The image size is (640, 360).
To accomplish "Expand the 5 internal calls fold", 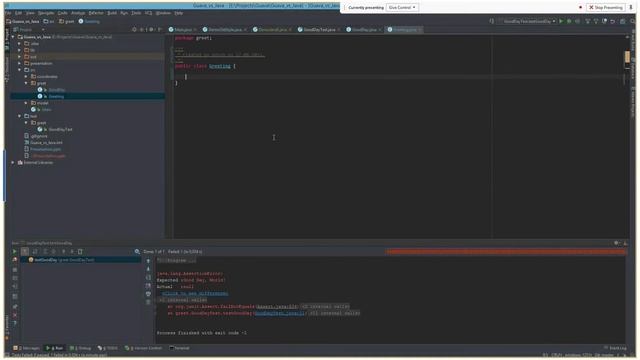I will [x=324, y=307].
